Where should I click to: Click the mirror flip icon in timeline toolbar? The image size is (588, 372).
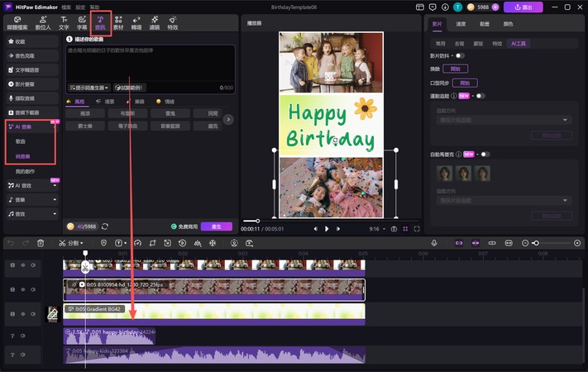(198, 243)
